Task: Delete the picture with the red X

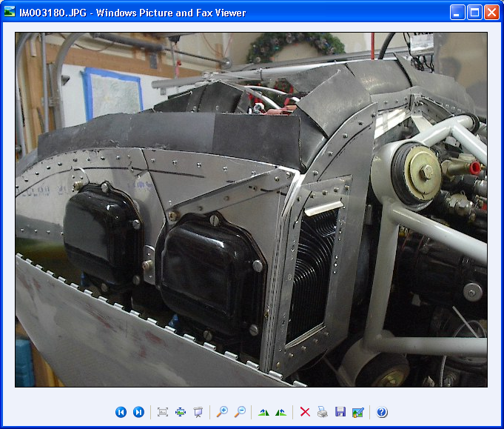Action: tap(305, 412)
